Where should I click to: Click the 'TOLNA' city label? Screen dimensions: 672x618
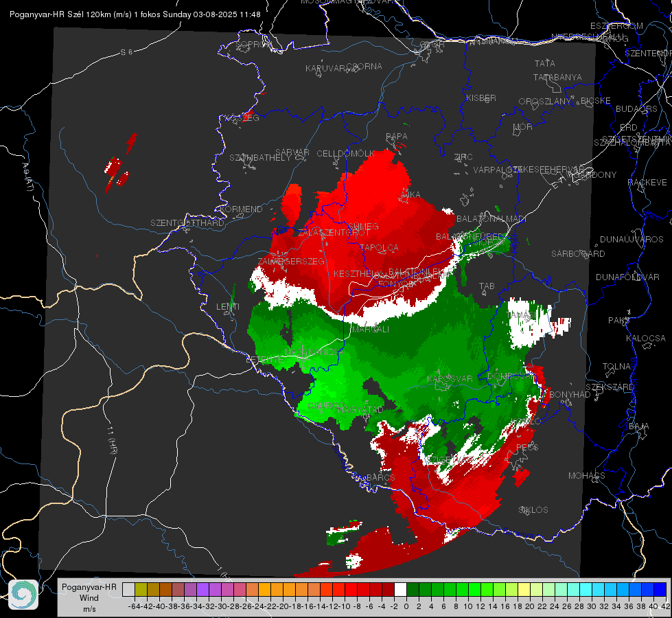point(616,366)
